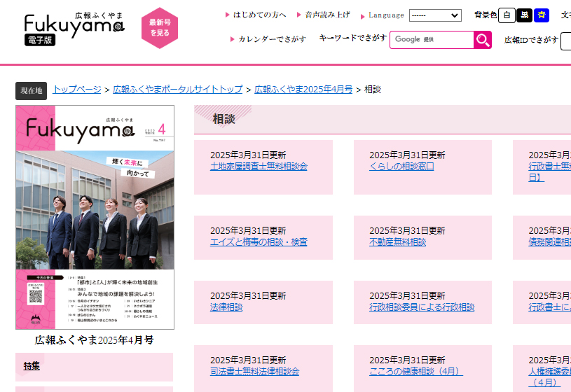Open 債務関連相談 link
The height and width of the screenshot is (392, 571).
(549, 242)
